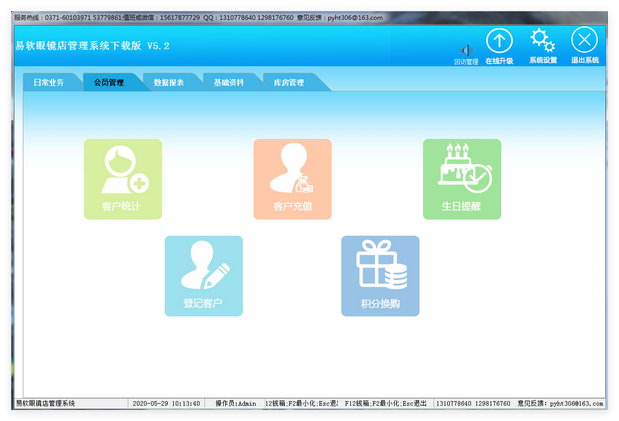The width and height of the screenshot is (619, 421).
Task: Click the 易软眼镜店管理系统 label in status bar
Action: pos(47,403)
